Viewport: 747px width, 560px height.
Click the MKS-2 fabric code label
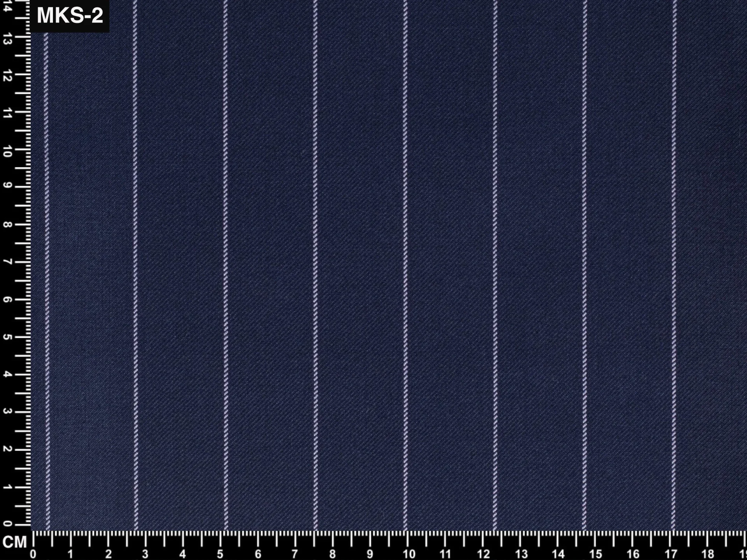[x=70, y=16]
